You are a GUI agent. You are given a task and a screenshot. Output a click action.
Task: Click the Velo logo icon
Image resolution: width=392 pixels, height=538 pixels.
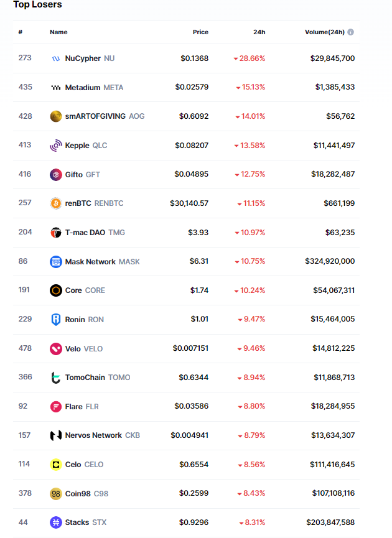point(56,348)
